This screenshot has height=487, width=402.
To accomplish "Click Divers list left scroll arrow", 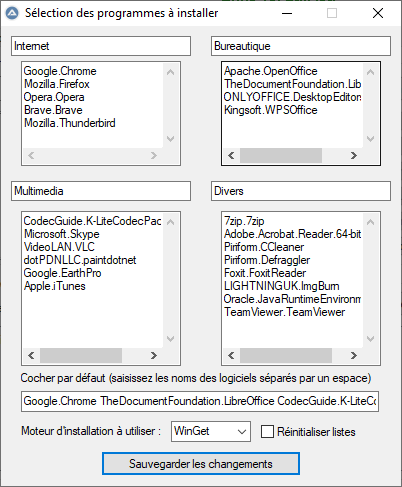I will 231,356.
